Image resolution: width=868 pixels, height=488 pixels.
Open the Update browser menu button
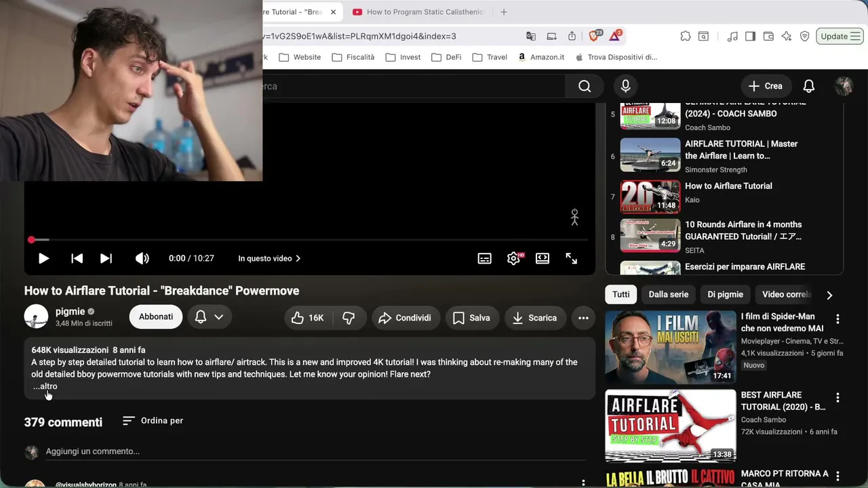840,37
